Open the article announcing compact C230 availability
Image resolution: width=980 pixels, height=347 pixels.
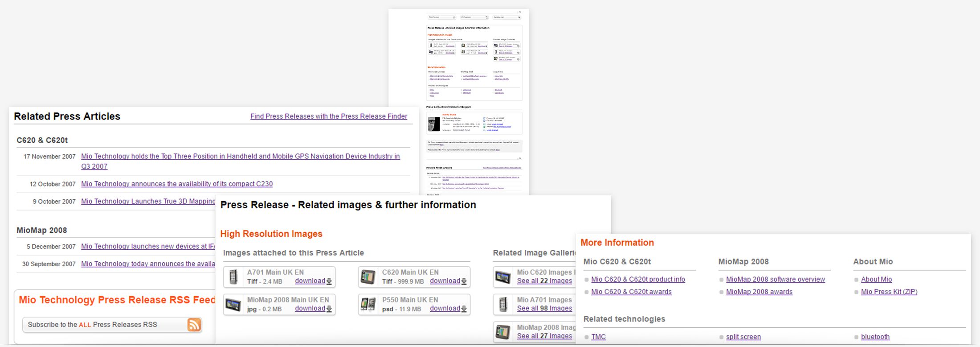177,184
